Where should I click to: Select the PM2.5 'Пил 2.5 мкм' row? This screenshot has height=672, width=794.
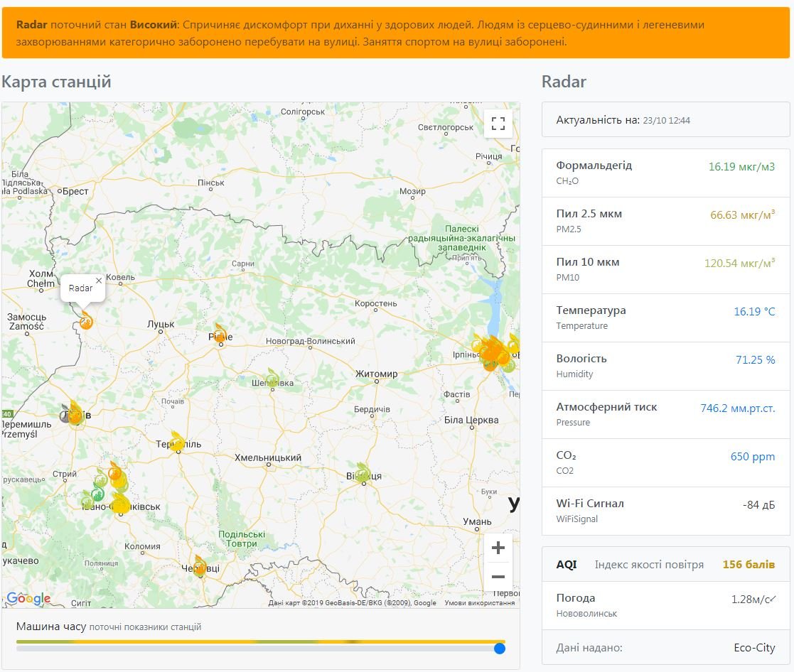(665, 221)
